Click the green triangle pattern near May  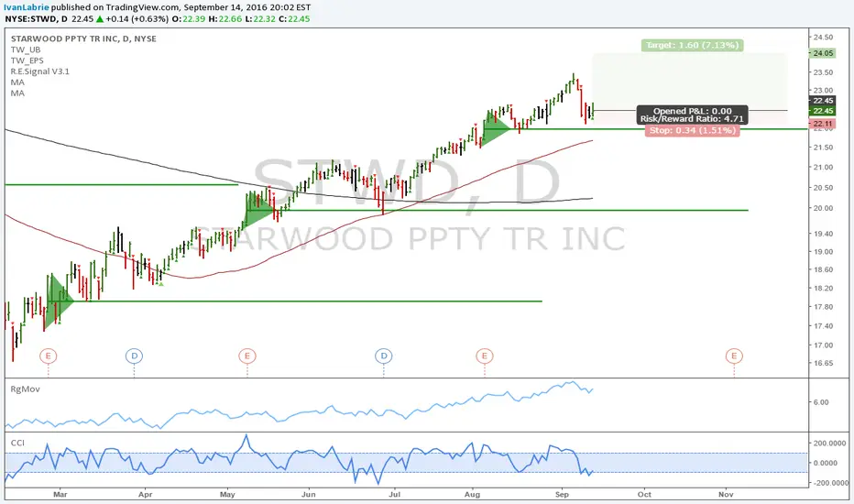click(x=259, y=209)
